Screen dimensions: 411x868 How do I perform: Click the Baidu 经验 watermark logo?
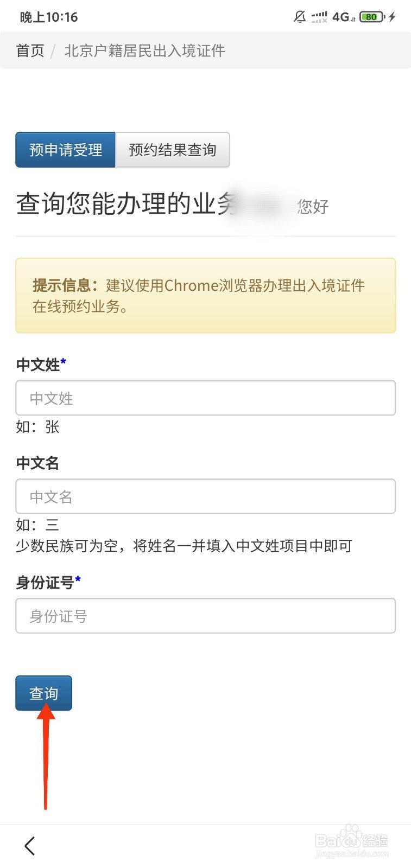pos(351,842)
